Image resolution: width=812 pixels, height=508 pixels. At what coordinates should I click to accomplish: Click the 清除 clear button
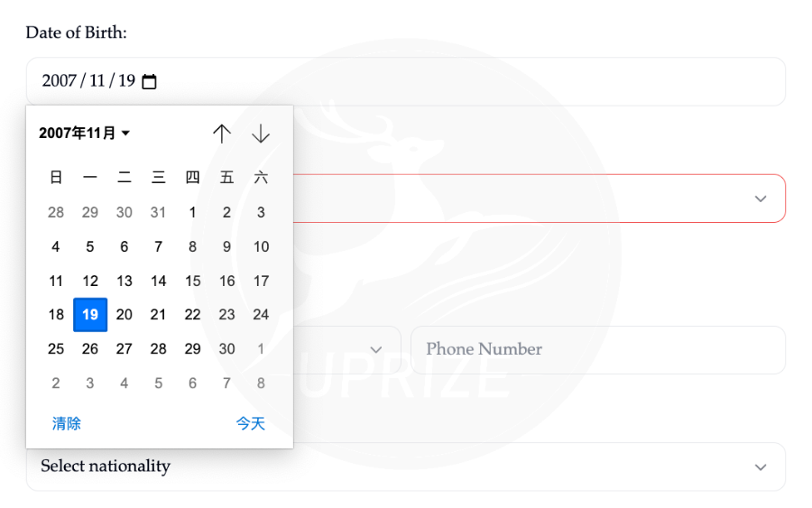pyautogui.click(x=67, y=423)
